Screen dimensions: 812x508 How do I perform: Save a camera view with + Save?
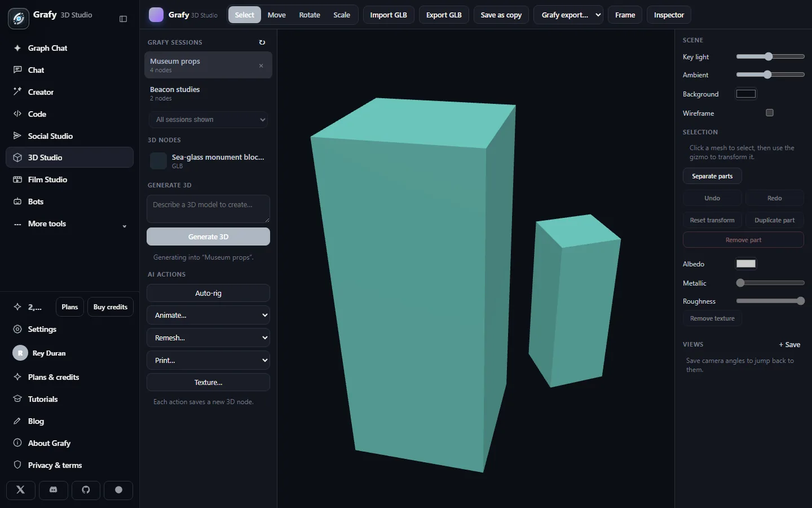(x=789, y=344)
